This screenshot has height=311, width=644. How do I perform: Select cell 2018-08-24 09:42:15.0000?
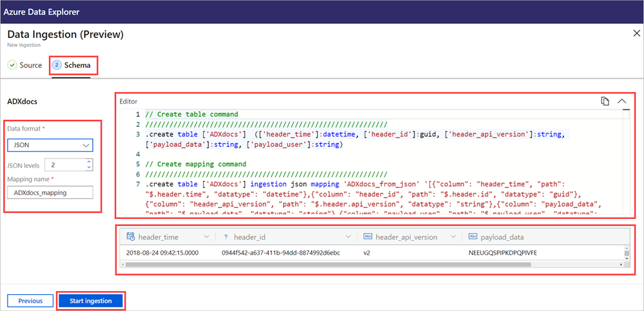pyautogui.click(x=162, y=253)
